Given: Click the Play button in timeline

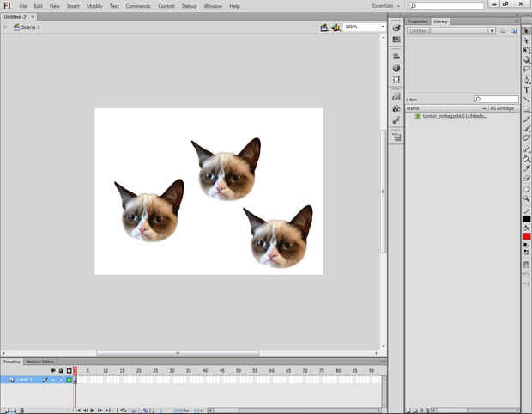Looking at the screenshot, I should point(93,411).
